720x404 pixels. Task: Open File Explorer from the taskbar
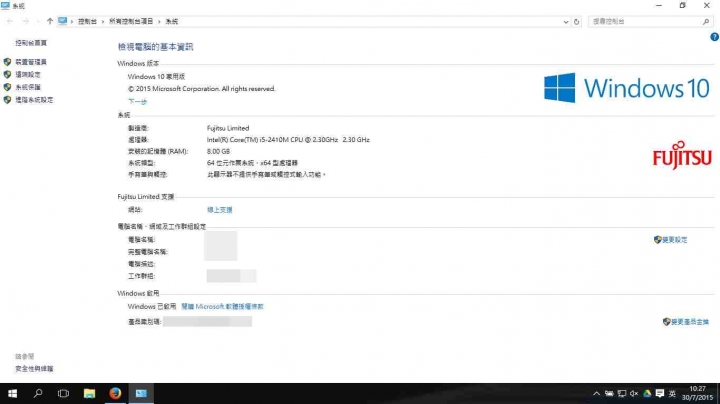point(89,393)
